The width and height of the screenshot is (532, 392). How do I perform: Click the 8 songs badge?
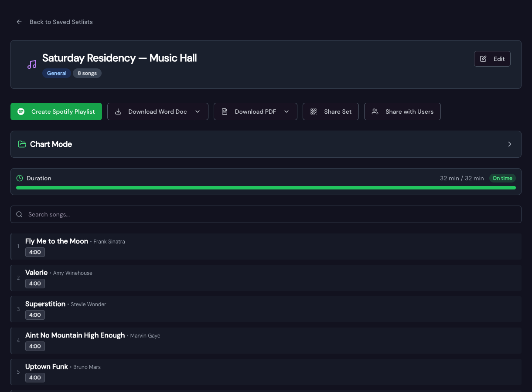tap(87, 73)
